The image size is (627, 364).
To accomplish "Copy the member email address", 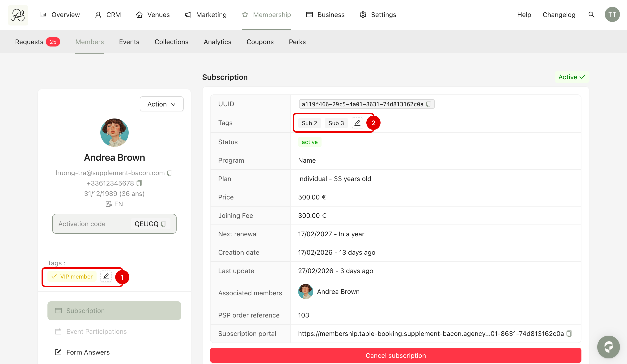I will coord(170,173).
